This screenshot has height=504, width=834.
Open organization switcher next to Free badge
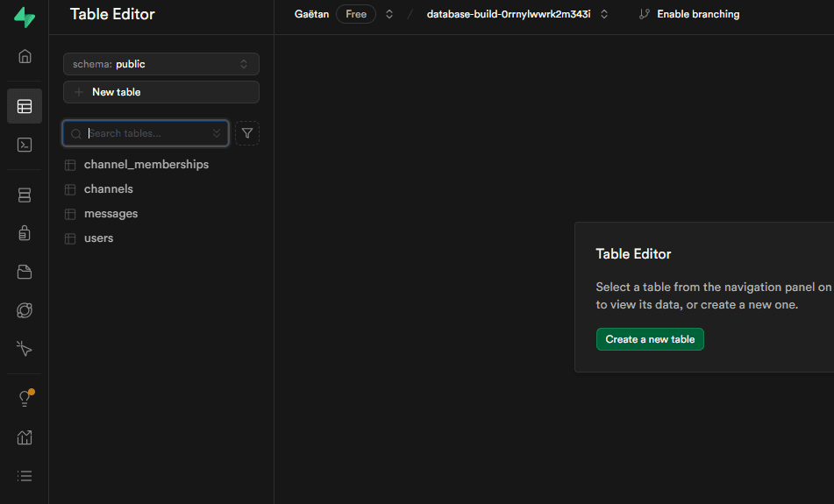pos(389,14)
